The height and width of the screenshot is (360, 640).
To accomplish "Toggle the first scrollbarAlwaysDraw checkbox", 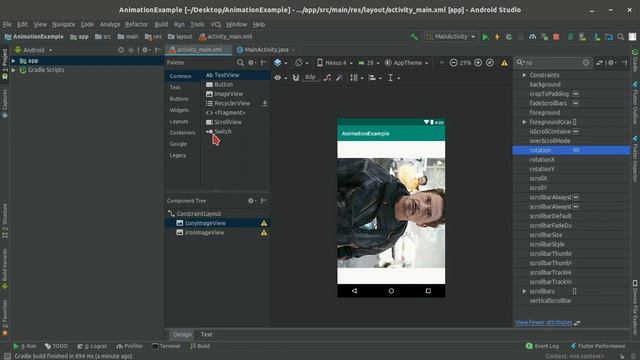I will pyautogui.click(x=576, y=197).
